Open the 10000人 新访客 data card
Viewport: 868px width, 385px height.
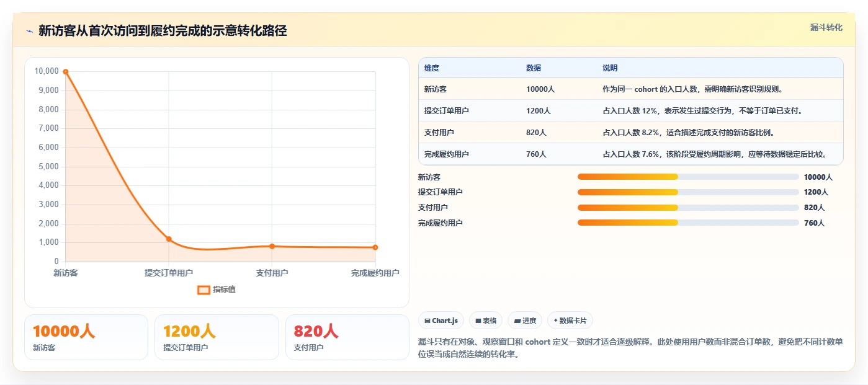(86, 337)
